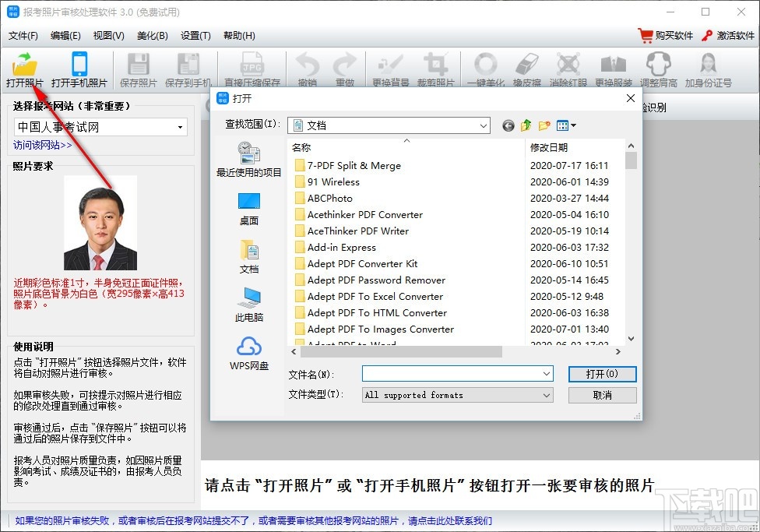Open the 文件(F) menu

[23, 36]
